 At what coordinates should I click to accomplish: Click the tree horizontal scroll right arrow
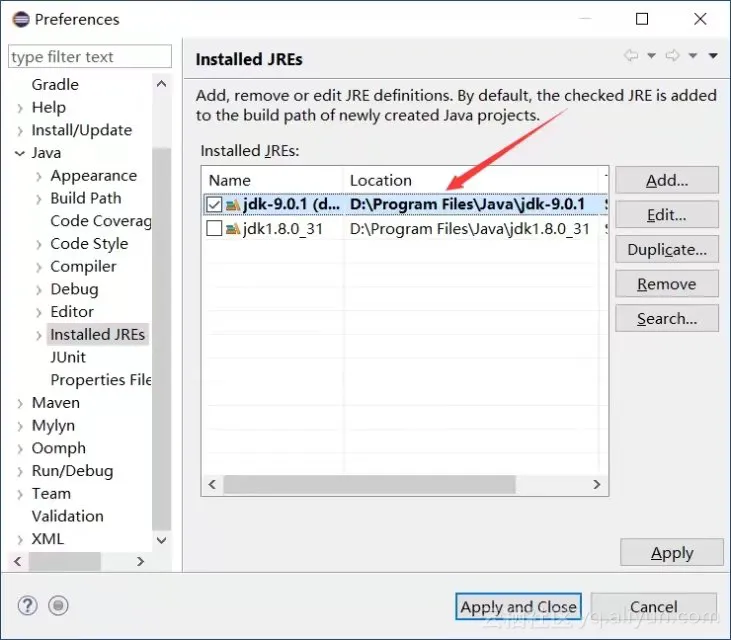point(140,561)
